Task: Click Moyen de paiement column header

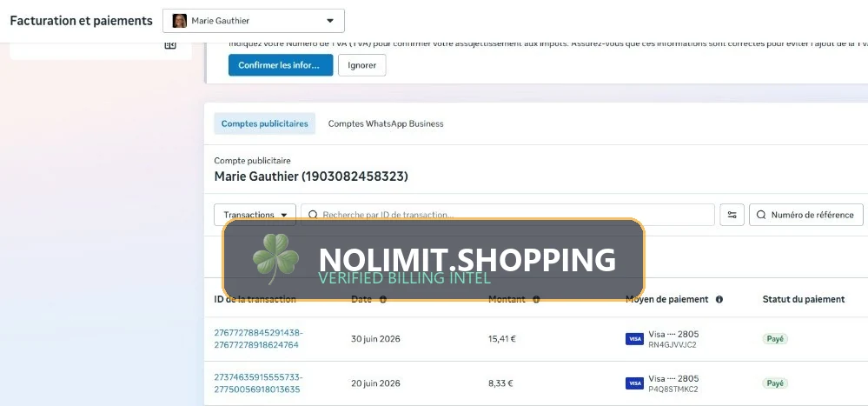Action: [x=666, y=299]
